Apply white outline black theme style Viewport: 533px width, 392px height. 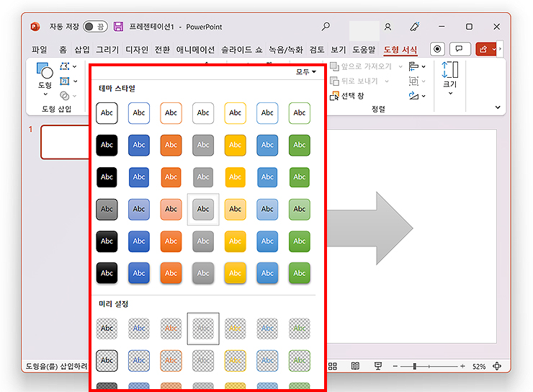point(107,113)
